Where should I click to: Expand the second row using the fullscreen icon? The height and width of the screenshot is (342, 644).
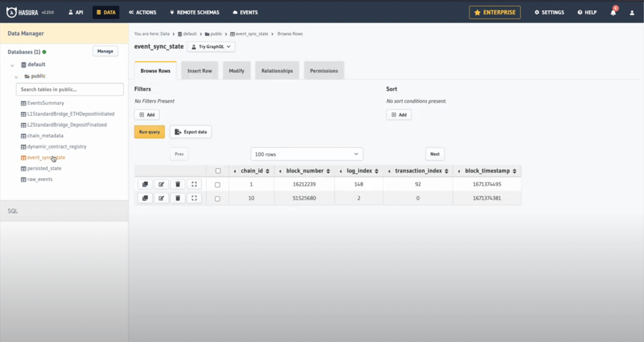pos(194,198)
